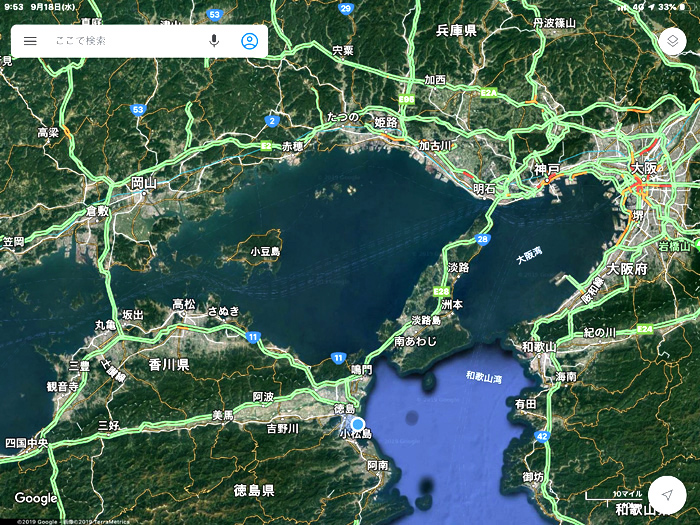
Task: Tap the blue current location dot
Action: pyautogui.click(x=358, y=424)
